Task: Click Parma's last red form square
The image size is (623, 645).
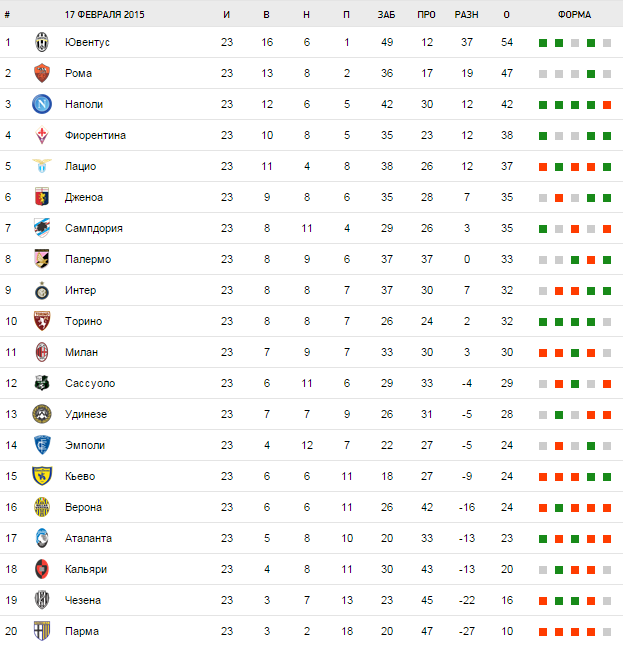Action: (x=607, y=632)
